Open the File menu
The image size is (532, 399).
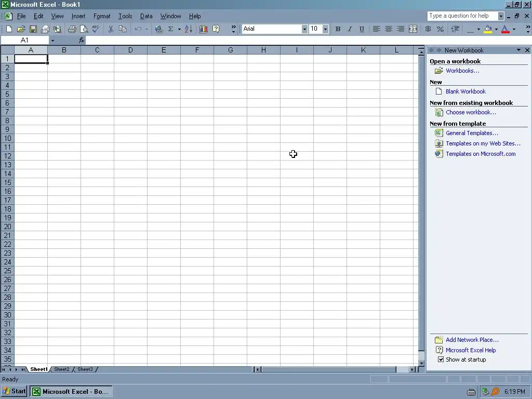(21, 16)
